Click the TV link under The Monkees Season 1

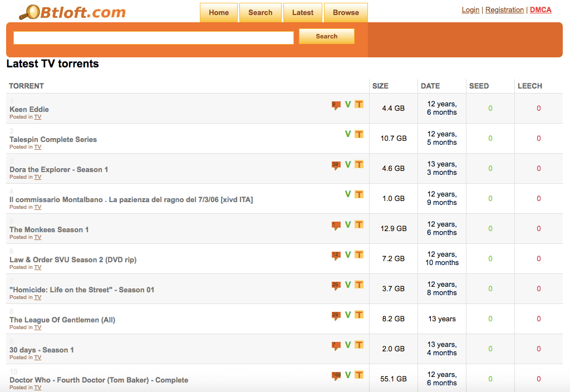click(38, 237)
